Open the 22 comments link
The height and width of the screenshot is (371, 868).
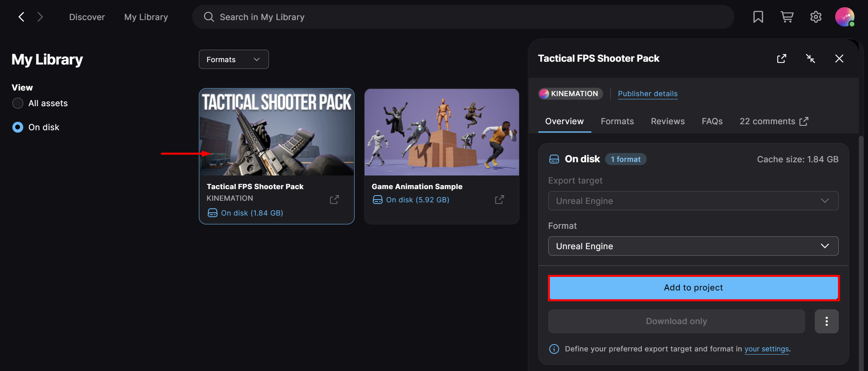click(x=774, y=121)
